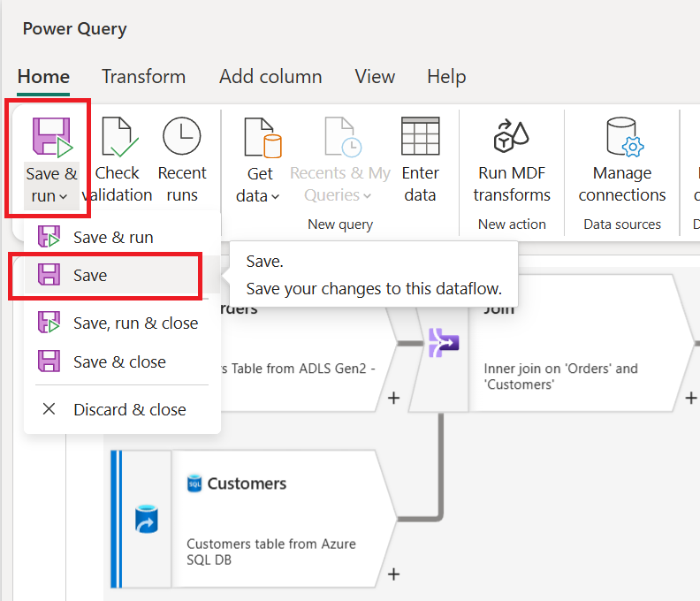This screenshot has width=700, height=601.
Task: Click the SQL icon beside Customers
Action: [x=194, y=483]
